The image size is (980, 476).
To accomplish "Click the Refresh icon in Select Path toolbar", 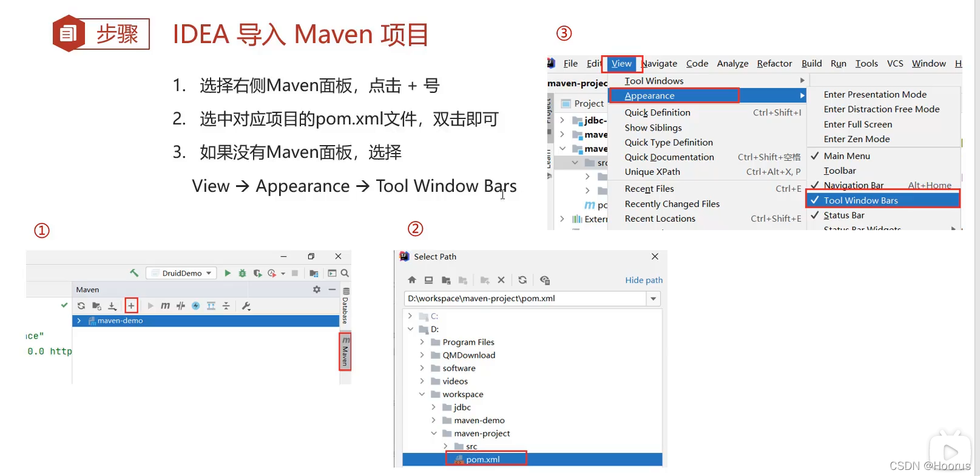I will (x=522, y=280).
